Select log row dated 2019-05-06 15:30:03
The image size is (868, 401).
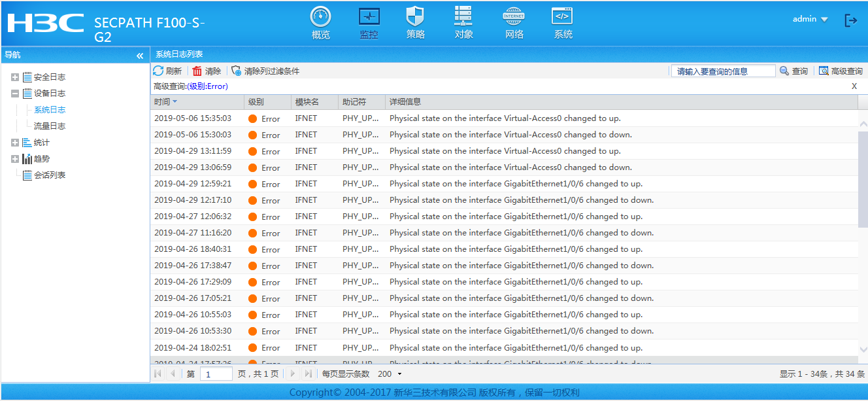tap(504, 135)
